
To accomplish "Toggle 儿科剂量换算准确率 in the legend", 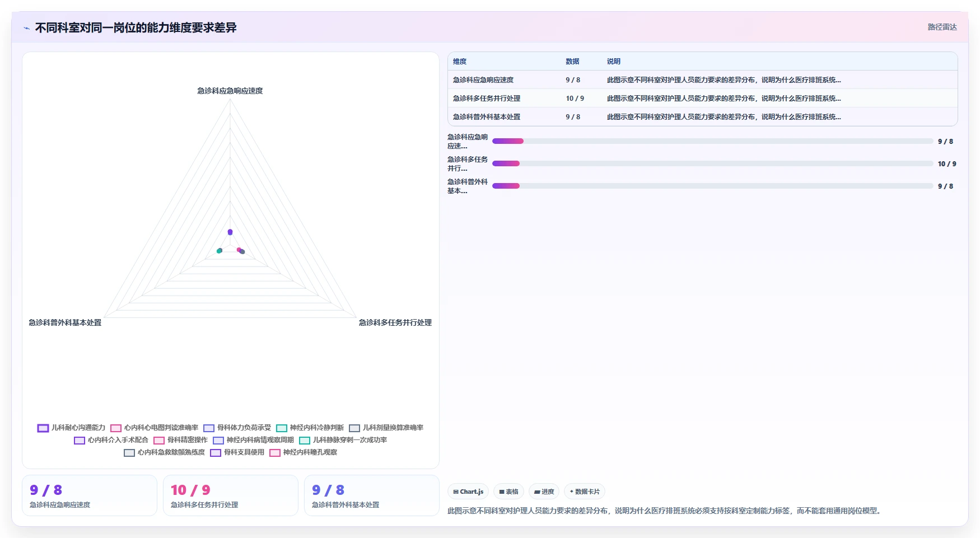I will click(x=386, y=428).
